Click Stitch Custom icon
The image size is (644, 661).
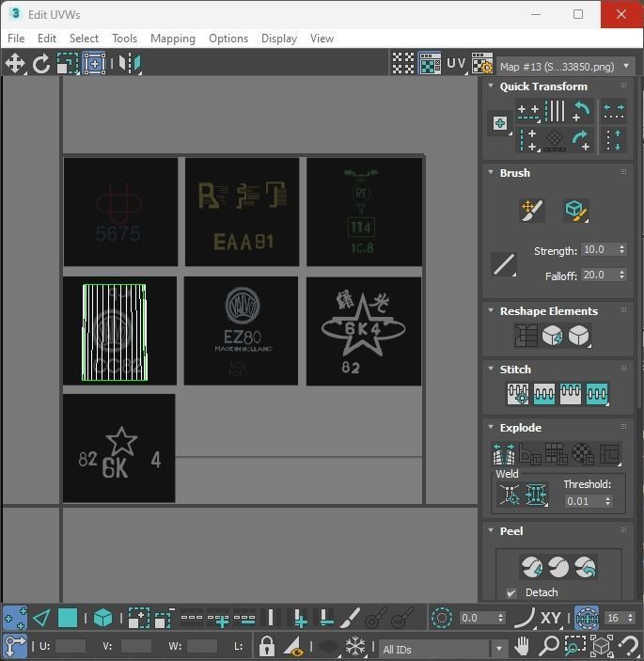coord(597,394)
